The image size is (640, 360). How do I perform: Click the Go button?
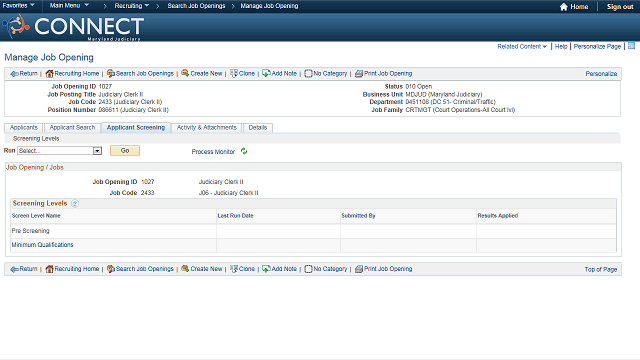(125, 151)
